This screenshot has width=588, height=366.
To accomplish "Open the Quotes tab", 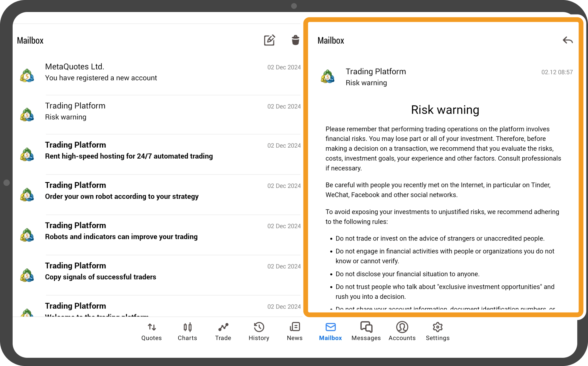I will [x=152, y=331].
